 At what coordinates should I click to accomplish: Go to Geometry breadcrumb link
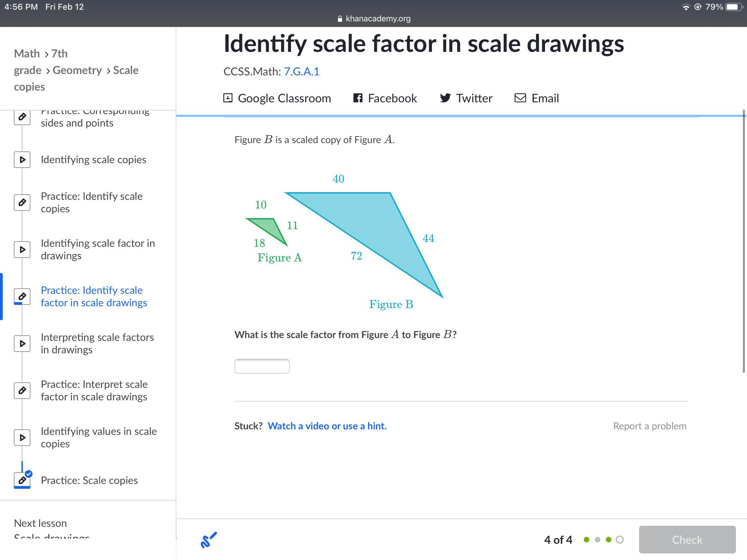click(77, 70)
